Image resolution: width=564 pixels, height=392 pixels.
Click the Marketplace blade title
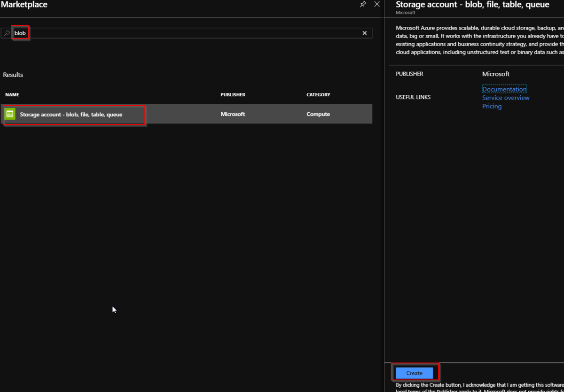click(24, 4)
